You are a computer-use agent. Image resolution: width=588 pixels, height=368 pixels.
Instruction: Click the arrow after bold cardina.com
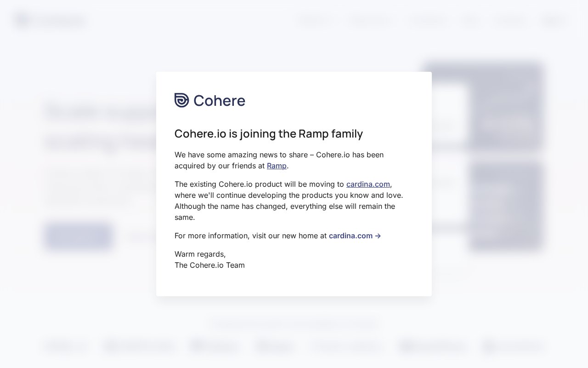pos(378,236)
